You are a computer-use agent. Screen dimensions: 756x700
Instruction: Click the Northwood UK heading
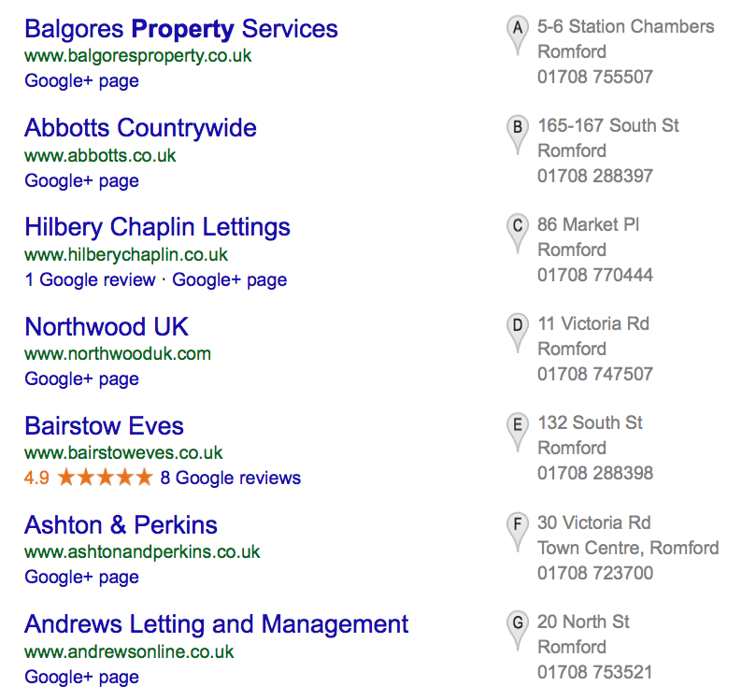click(x=107, y=326)
